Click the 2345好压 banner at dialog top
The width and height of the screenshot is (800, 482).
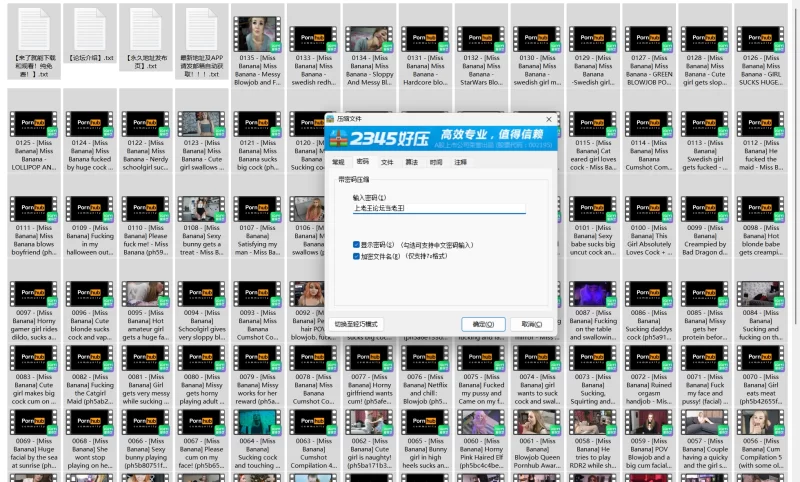coord(441,138)
